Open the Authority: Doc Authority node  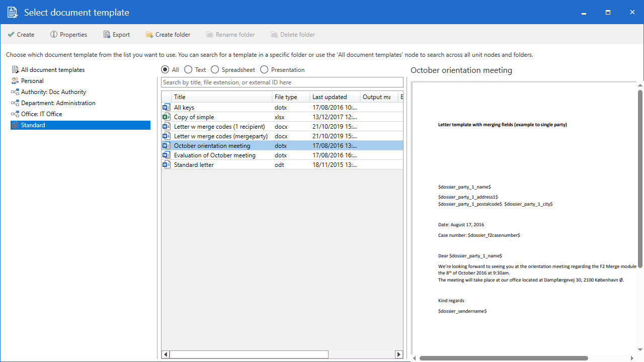pyautogui.click(x=53, y=92)
